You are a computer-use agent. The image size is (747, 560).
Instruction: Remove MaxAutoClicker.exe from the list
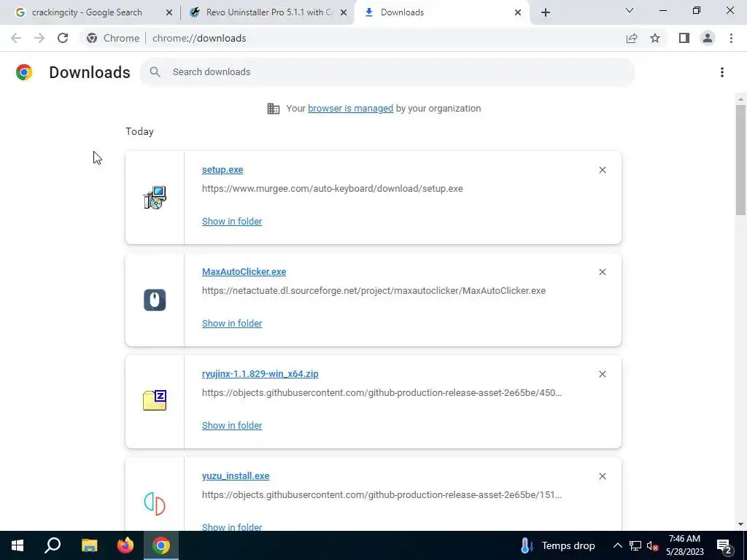click(x=603, y=272)
